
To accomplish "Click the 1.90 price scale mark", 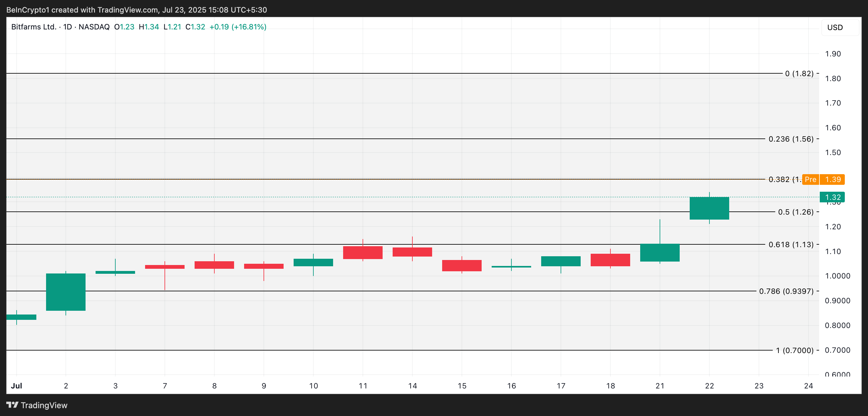I will (x=833, y=54).
